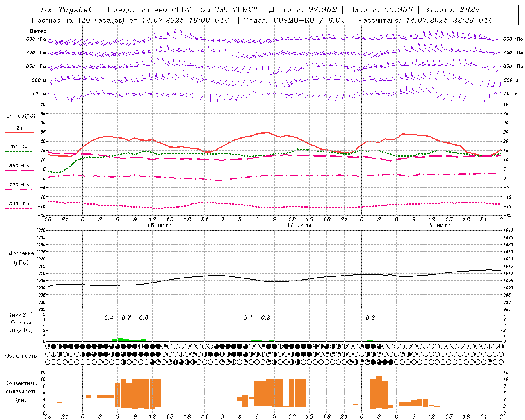Click the "10 м" wind level label at left
The width and height of the screenshot is (525, 420).
tap(40, 94)
